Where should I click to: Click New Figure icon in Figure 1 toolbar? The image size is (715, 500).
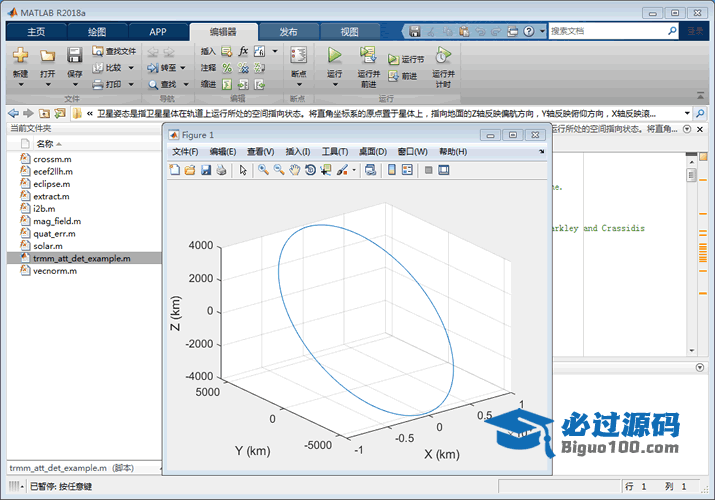click(x=175, y=170)
